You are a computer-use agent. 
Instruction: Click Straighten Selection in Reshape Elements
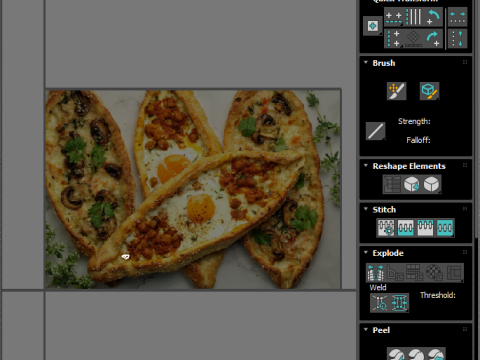click(392, 184)
